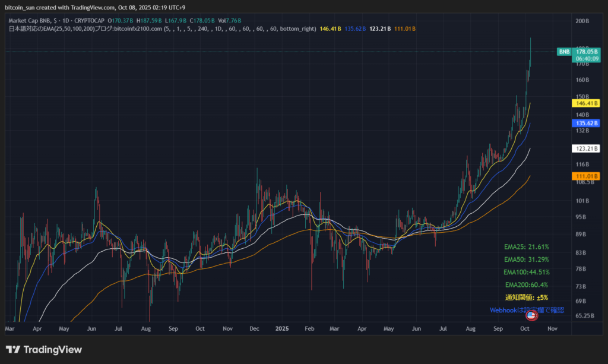Select the green BNB symbol tag

tap(564, 52)
